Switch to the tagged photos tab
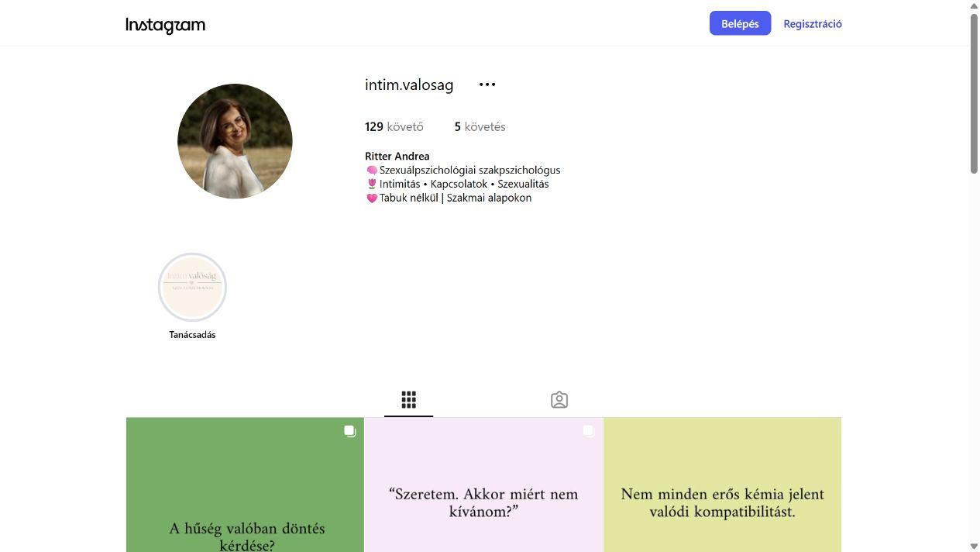980x552 pixels. [559, 400]
